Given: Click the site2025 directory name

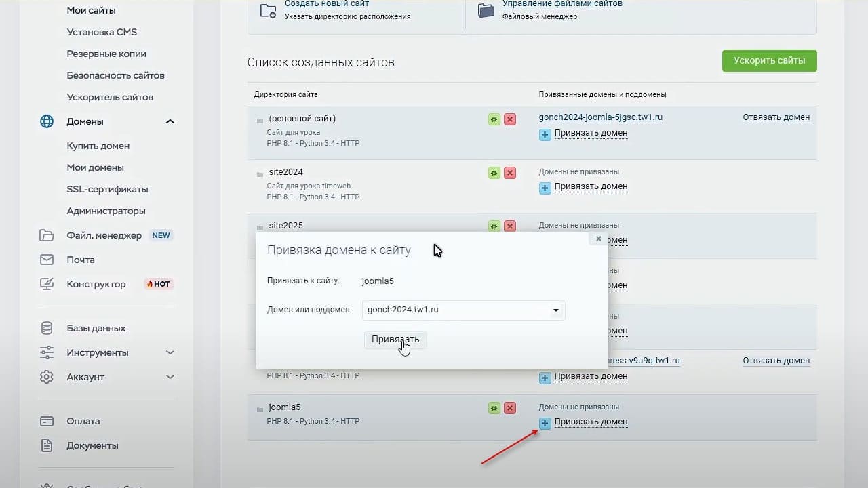Looking at the screenshot, I should click(285, 225).
